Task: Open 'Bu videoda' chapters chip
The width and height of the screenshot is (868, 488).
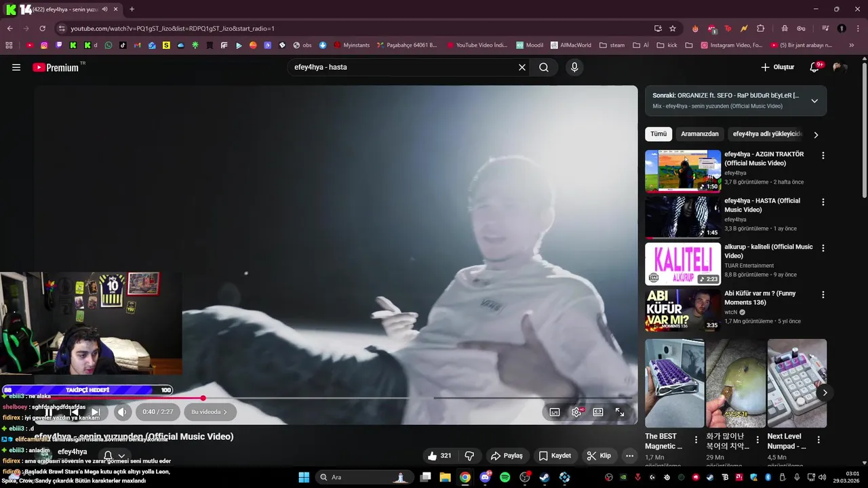Action: [x=210, y=411]
